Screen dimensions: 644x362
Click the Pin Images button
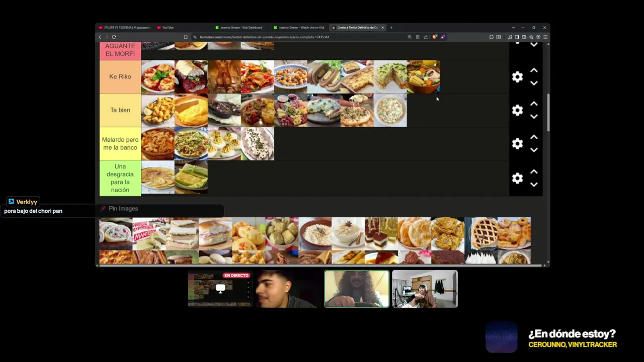[119, 209]
